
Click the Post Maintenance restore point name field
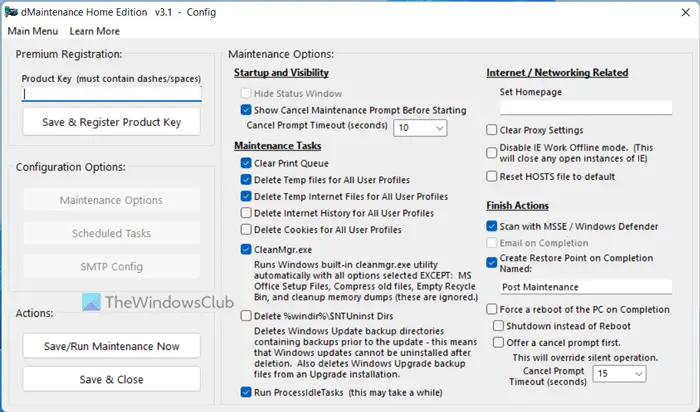(586, 287)
